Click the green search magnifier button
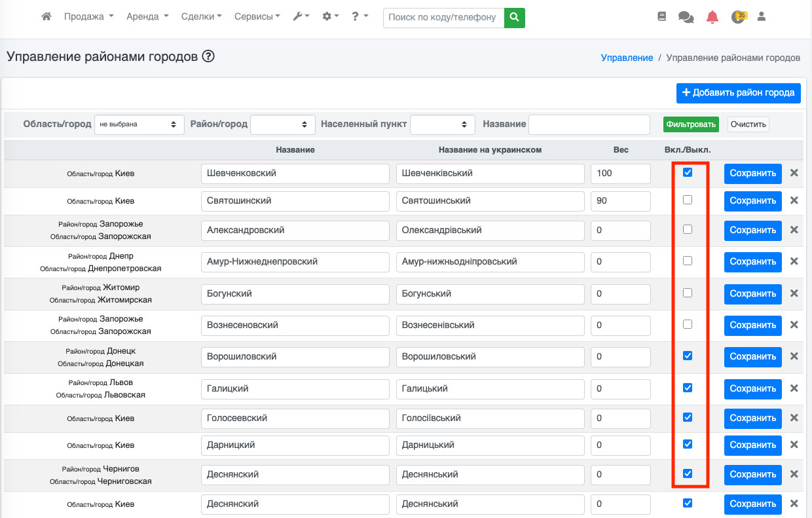The height and width of the screenshot is (518, 812). (514, 18)
